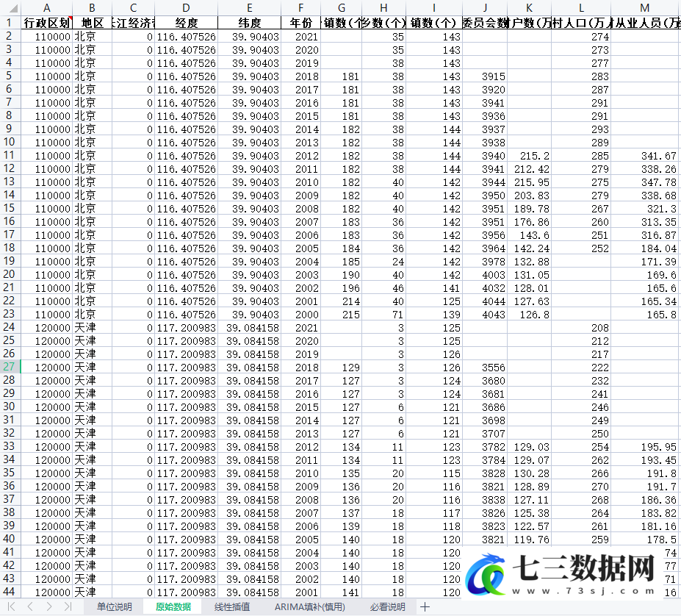Viewport: 681px width, 616px height.
Task: Select column J header
Action: [x=485, y=8]
